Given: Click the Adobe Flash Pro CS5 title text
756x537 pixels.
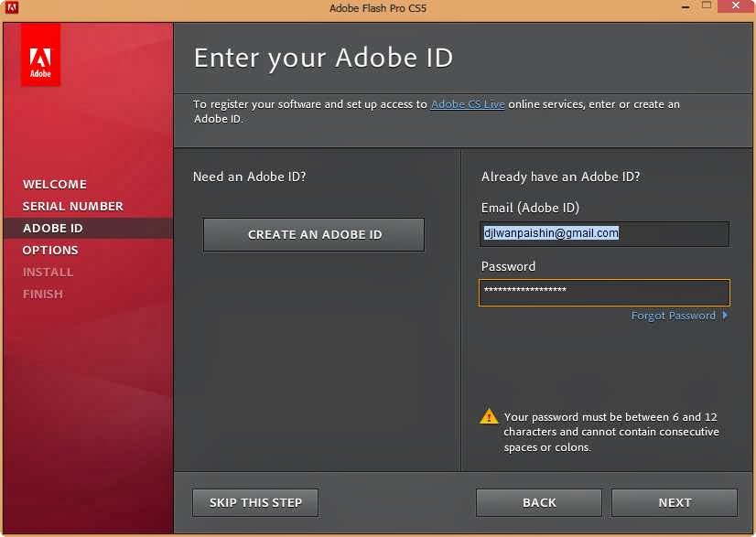Looking at the screenshot, I should pyautogui.click(x=378, y=8).
